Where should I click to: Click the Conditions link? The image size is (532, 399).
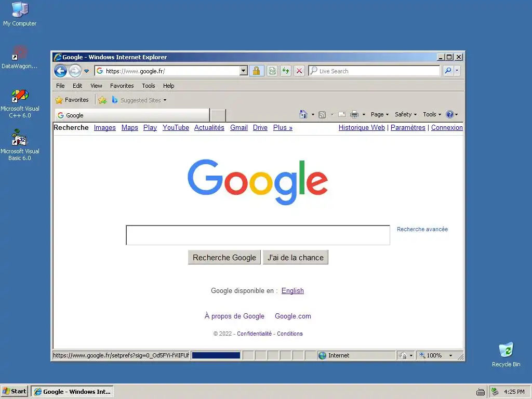click(x=290, y=334)
